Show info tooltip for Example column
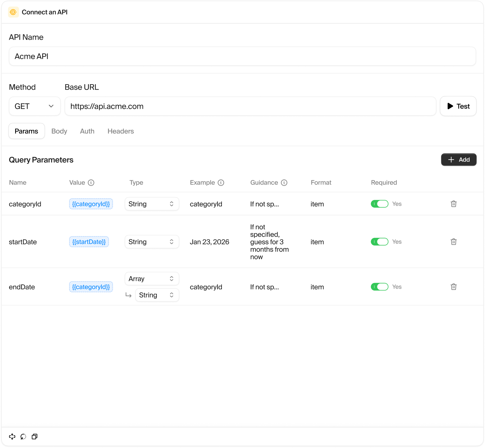Screen dimensions: 485x448 [221, 183]
